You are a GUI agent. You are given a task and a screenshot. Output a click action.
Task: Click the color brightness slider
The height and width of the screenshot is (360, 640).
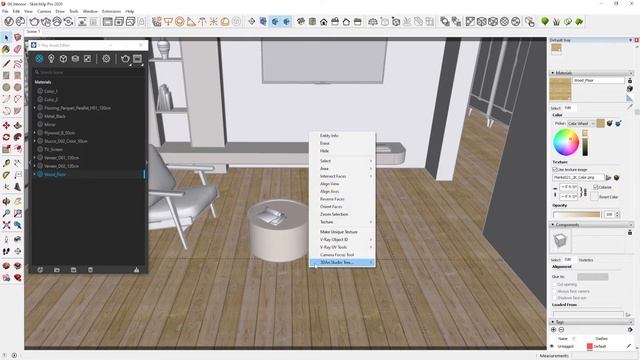point(585,143)
